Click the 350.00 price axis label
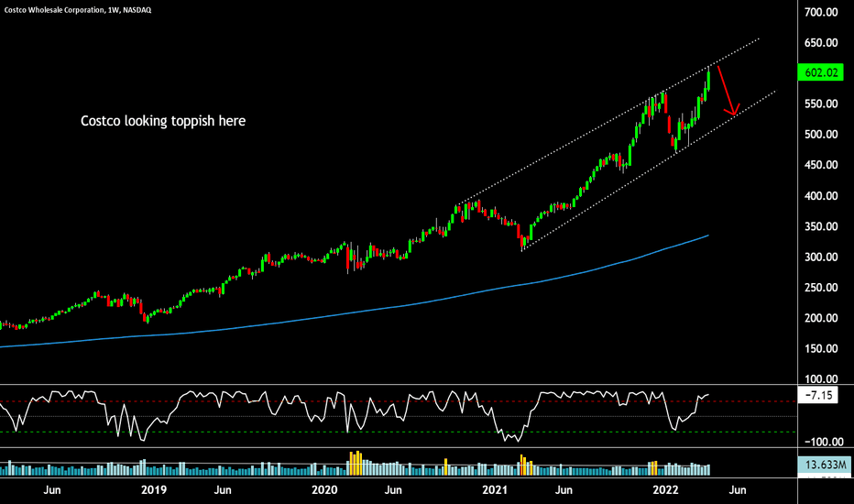Viewport: 854px width, 504px height. click(821, 226)
